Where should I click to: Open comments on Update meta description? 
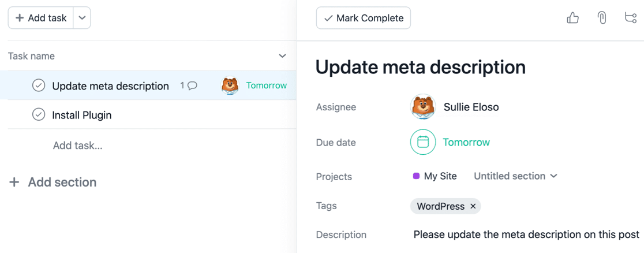click(189, 85)
